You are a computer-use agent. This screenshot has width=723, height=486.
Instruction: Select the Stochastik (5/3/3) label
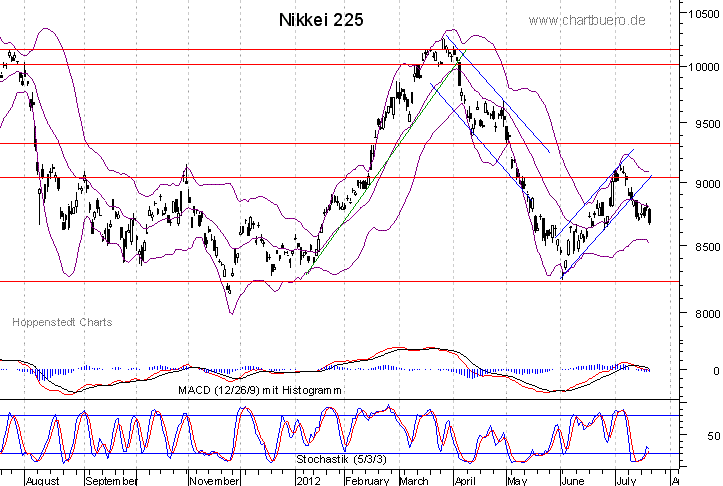click(x=341, y=459)
